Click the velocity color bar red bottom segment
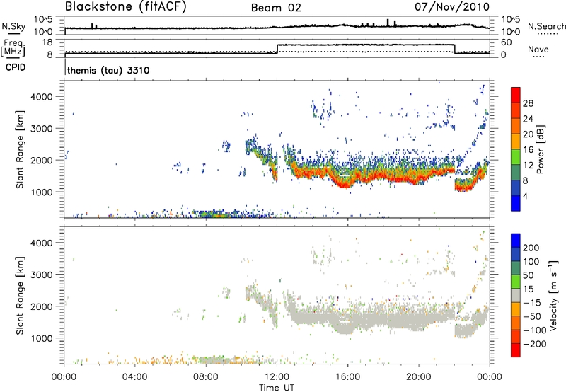 (x=516, y=350)
